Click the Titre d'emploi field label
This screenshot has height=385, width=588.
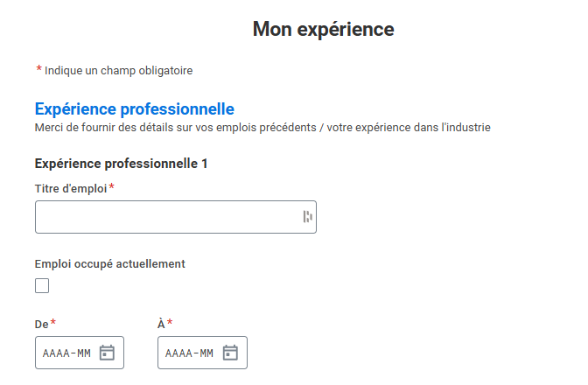70,189
